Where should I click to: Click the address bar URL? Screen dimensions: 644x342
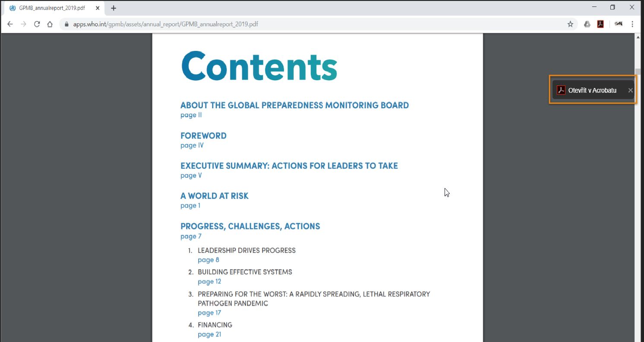pos(173,24)
